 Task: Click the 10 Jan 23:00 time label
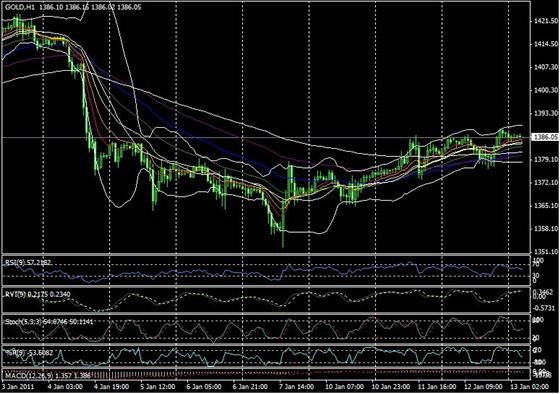pos(390,387)
